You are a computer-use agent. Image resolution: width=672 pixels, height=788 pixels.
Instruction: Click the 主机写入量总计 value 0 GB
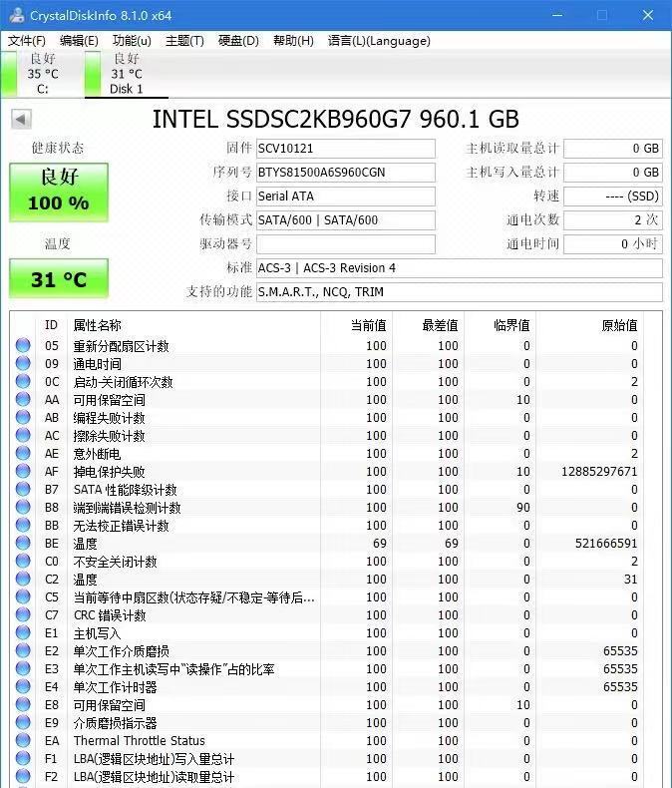coord(613,173)
